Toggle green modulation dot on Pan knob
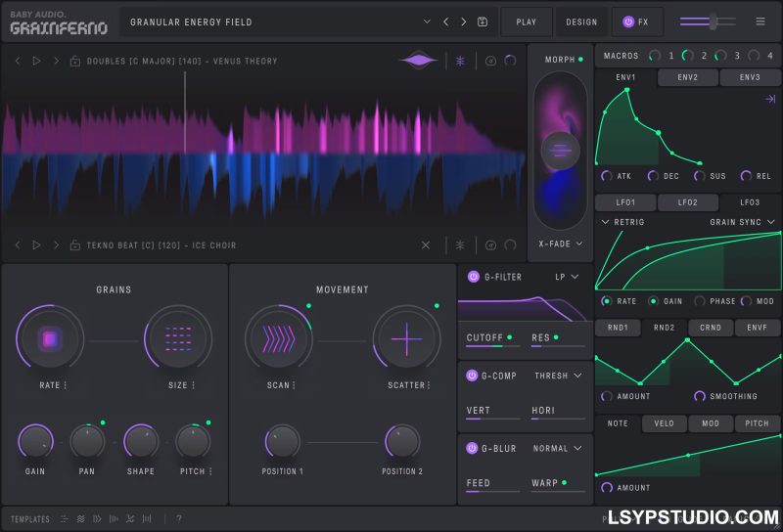783x532 pixels. pos(103,422)
